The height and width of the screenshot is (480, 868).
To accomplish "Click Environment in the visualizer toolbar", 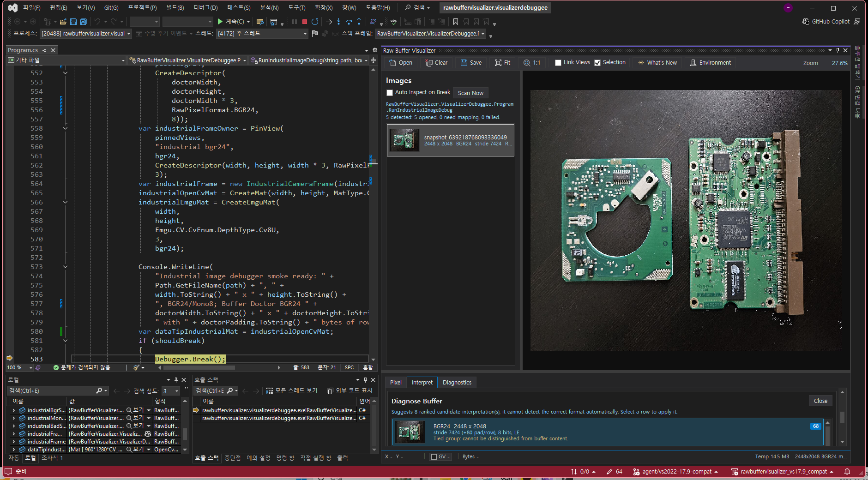I will [x=711, y=63].
